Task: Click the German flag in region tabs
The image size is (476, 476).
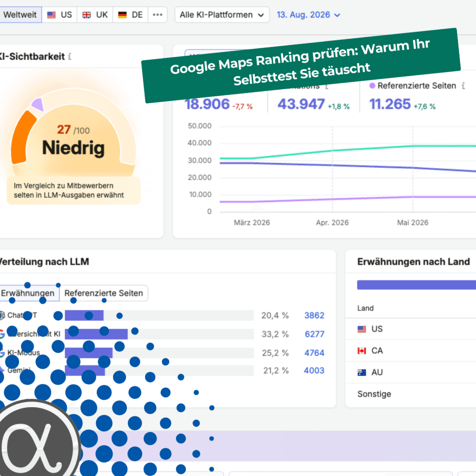Action: [x=122, y=15]
